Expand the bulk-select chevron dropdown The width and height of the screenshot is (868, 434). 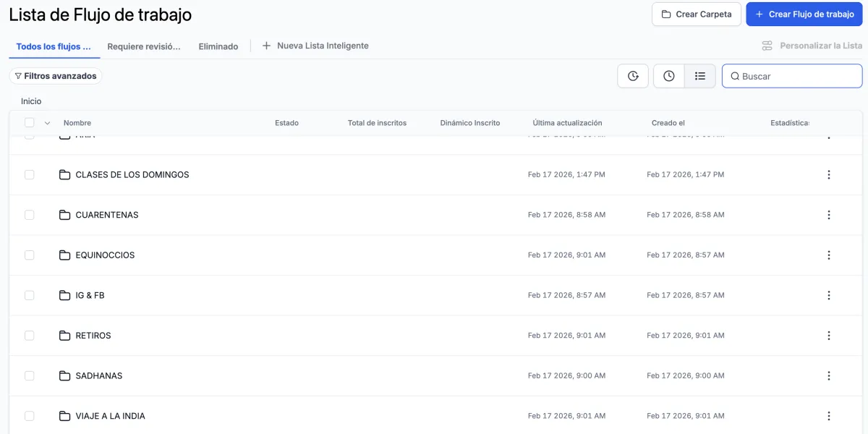pos(47,123)
